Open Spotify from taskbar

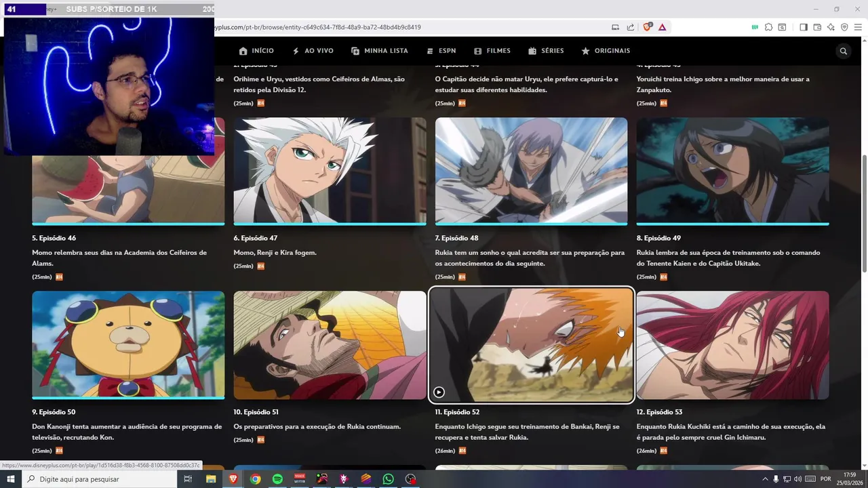coord(277,479)
